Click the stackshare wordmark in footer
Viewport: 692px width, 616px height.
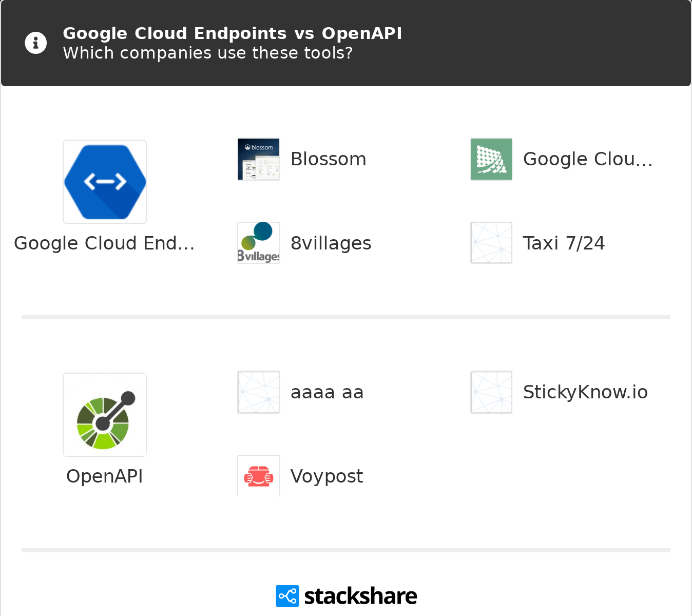(360, 596)
